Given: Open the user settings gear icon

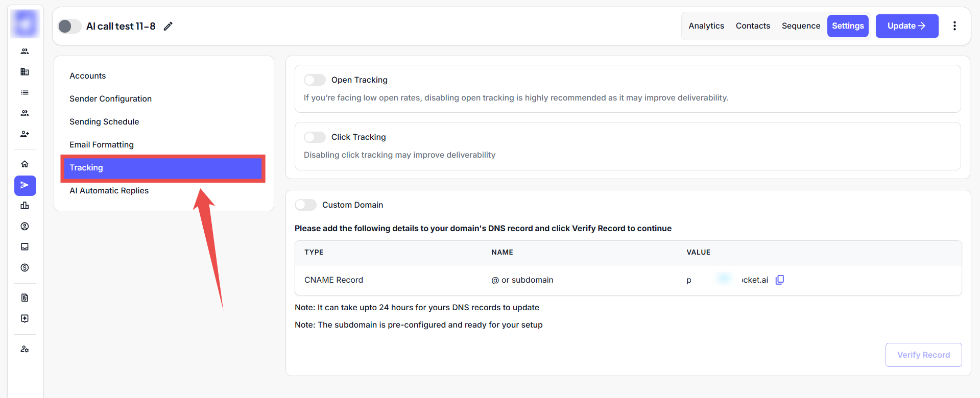Looking at the screenshot, I should click(25, 349).
